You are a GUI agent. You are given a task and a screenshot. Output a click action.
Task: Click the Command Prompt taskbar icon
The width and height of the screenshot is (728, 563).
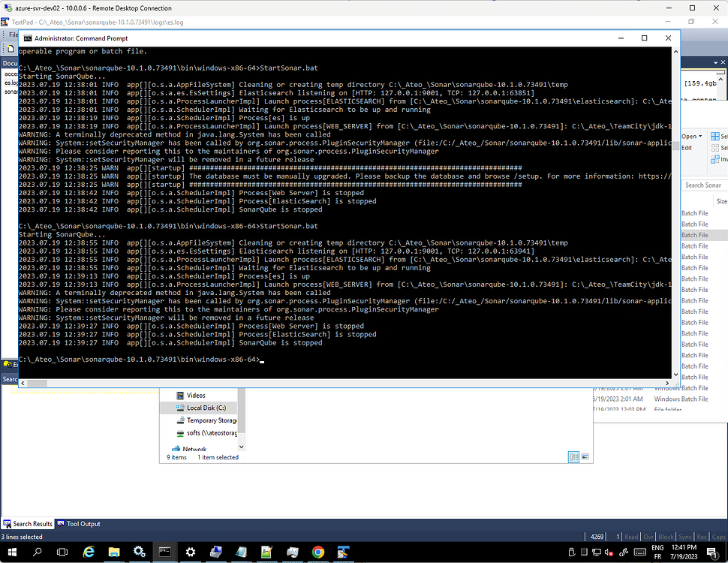pos(164,552)
